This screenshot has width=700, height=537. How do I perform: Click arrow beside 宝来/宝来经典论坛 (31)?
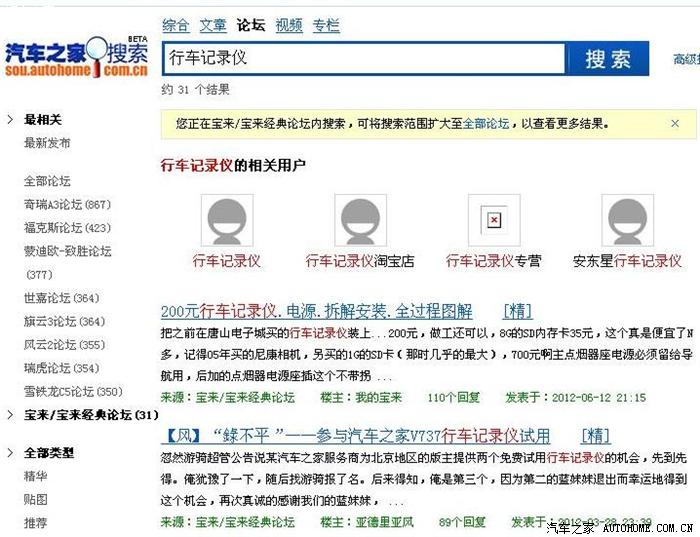[10, 415]
